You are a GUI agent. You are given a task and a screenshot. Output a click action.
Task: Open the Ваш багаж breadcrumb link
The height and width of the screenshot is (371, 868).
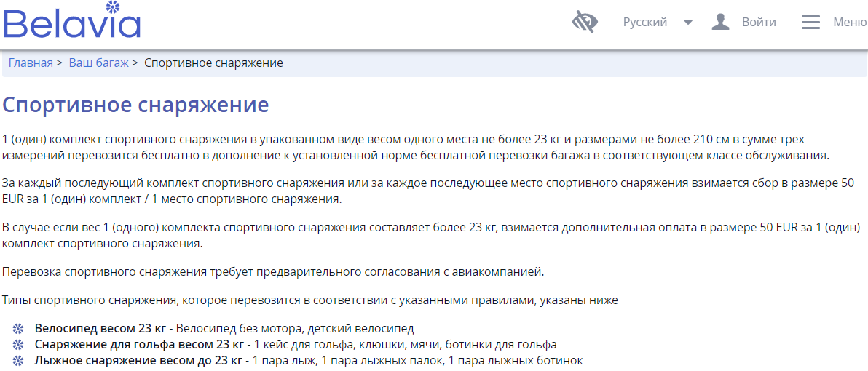coord(98,63)
